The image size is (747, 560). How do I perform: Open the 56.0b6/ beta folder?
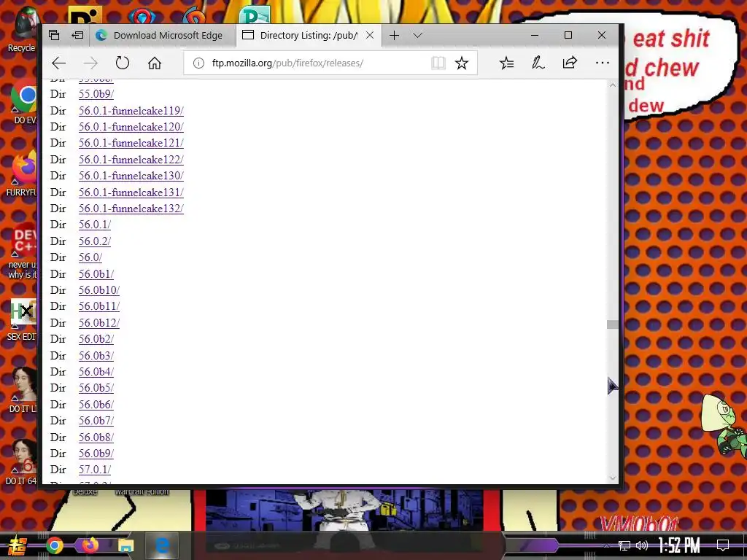pos(96,404)
